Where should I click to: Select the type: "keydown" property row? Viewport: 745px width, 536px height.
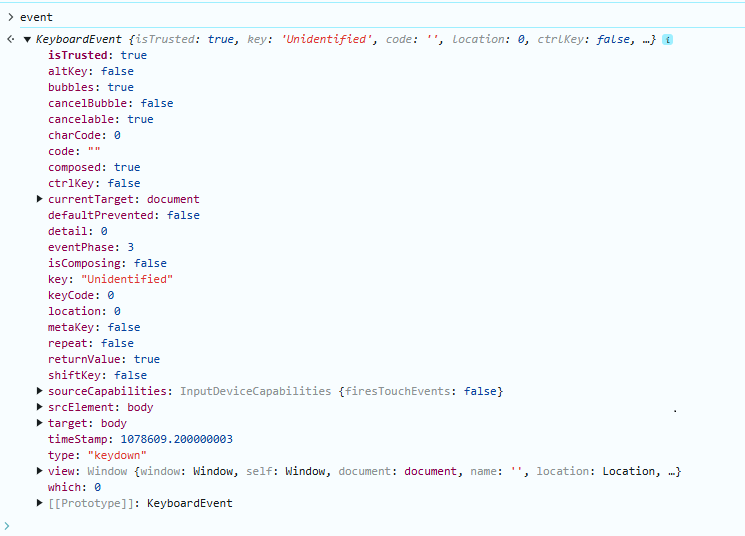(97, 455)
